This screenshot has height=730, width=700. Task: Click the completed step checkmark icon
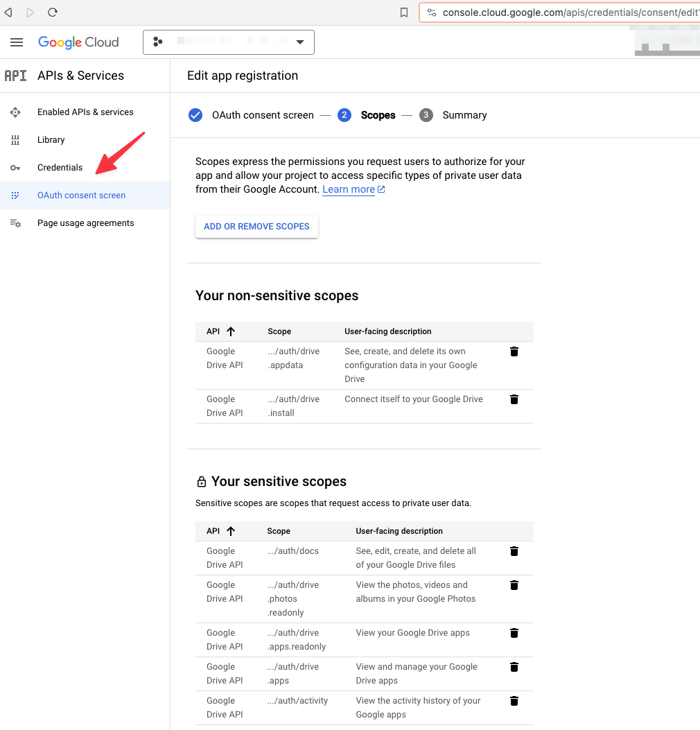click(x=195, y=115)
